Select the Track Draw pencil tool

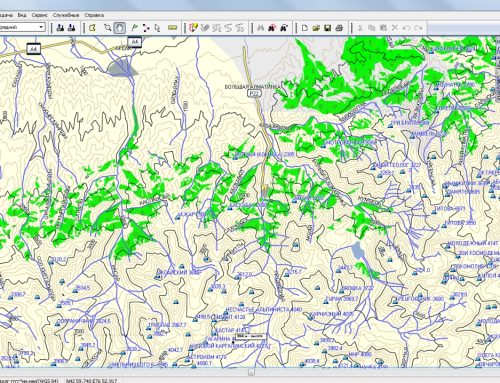click(194, 28)
